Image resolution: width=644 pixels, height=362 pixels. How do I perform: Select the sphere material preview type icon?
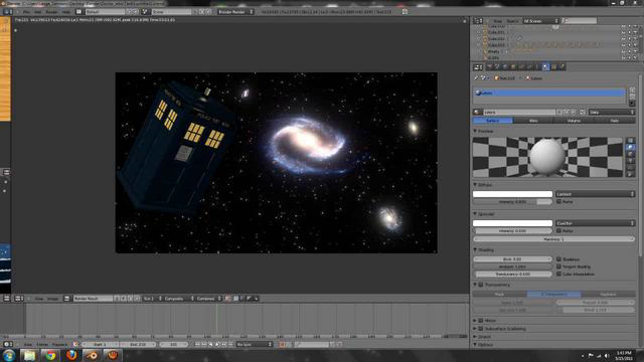coord(631,147)
